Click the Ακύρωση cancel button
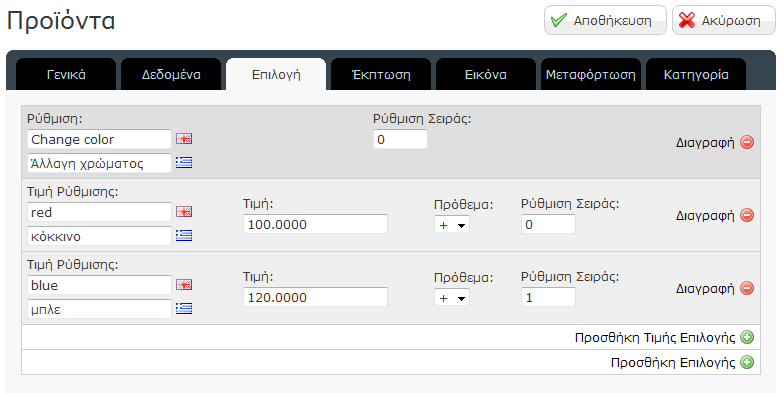 pyautogui.click(x=724, y=20)
